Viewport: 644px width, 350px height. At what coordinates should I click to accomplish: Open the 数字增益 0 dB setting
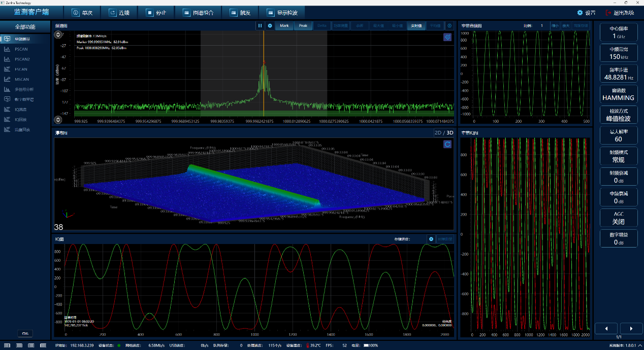pyautogui.click(x=618, y=238)
